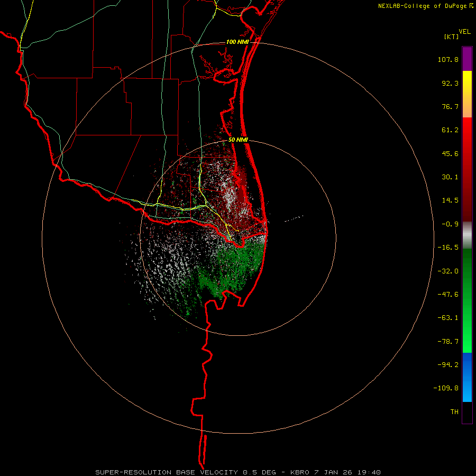
Task: Select the green segment of the color bar
Action: tap(467, 300)
